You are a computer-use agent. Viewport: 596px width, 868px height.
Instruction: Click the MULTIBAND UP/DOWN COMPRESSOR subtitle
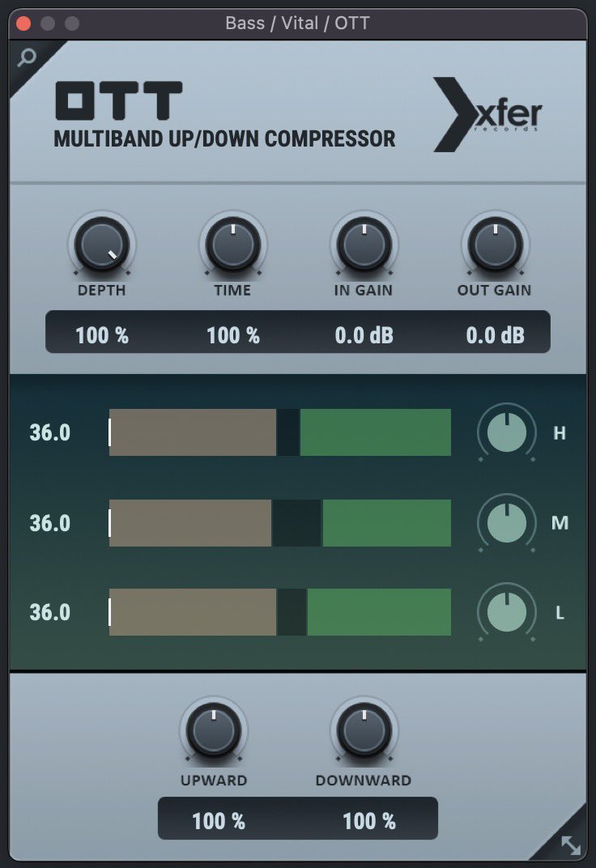[x=224, y=138]
